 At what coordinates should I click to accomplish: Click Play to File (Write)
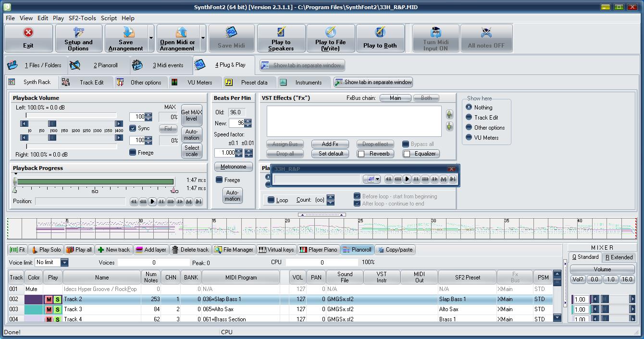tap(331, 38)
